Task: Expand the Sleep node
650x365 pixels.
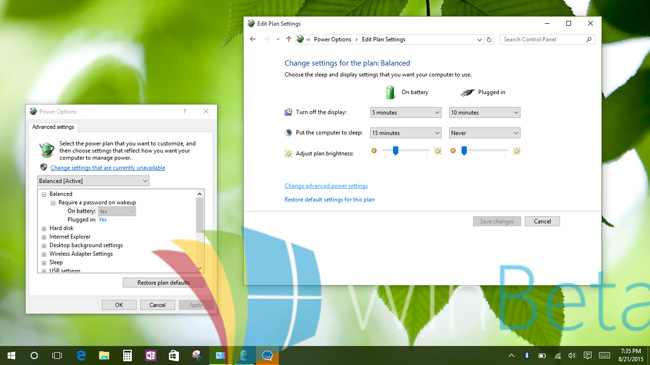Action: (44, 263)
